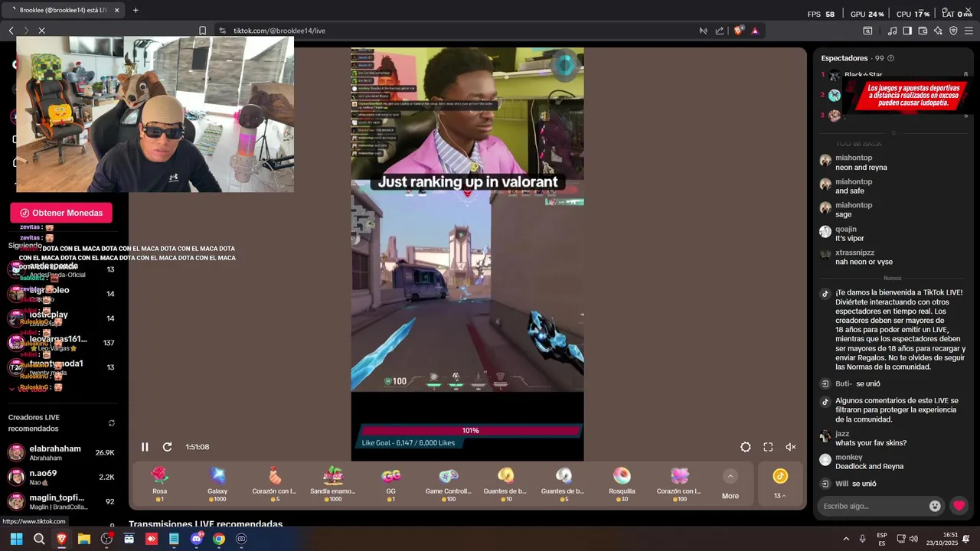
Task: Open the emoji picker in chat box
Action: click(935, 506)
